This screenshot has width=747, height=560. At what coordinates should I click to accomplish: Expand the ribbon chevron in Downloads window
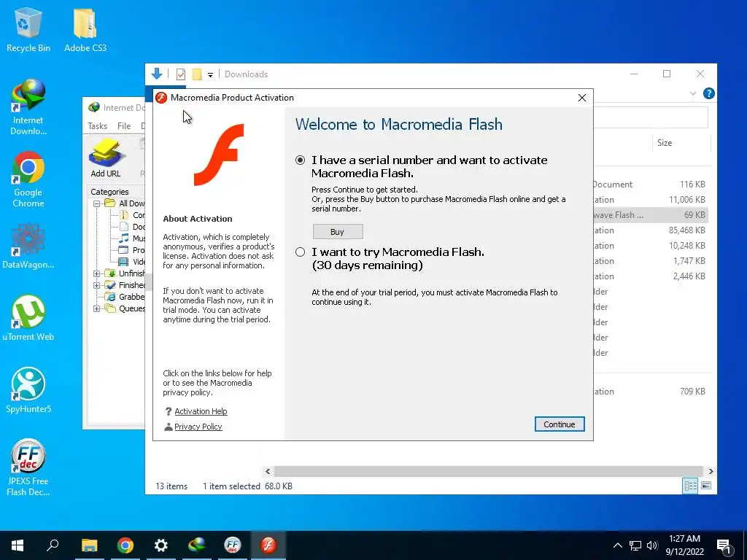(693, 94)
